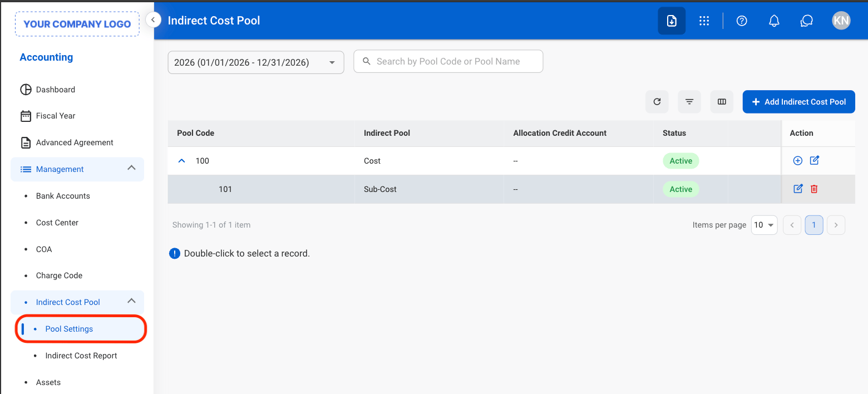Click the Management list icon

[26, 169]
